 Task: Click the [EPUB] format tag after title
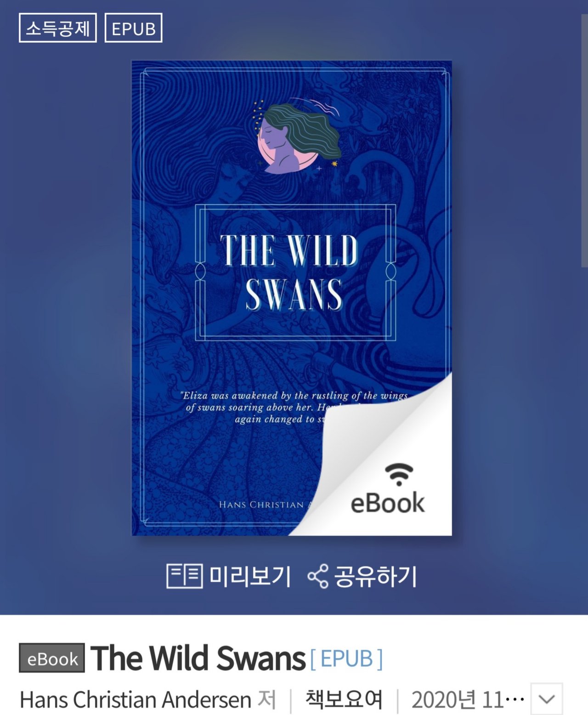(x=346, y=659)
